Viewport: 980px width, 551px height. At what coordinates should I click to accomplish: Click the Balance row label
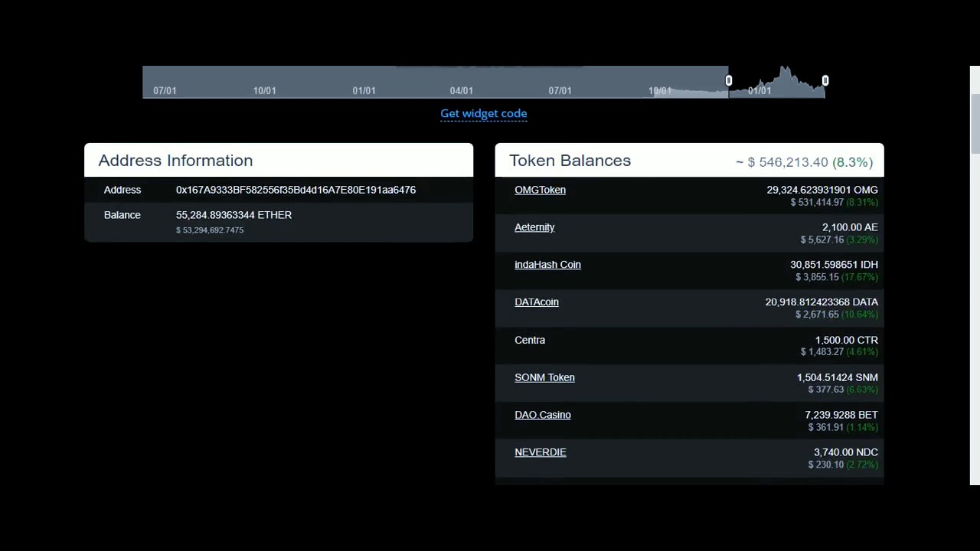pyautogui.click(x=122, y=215)
